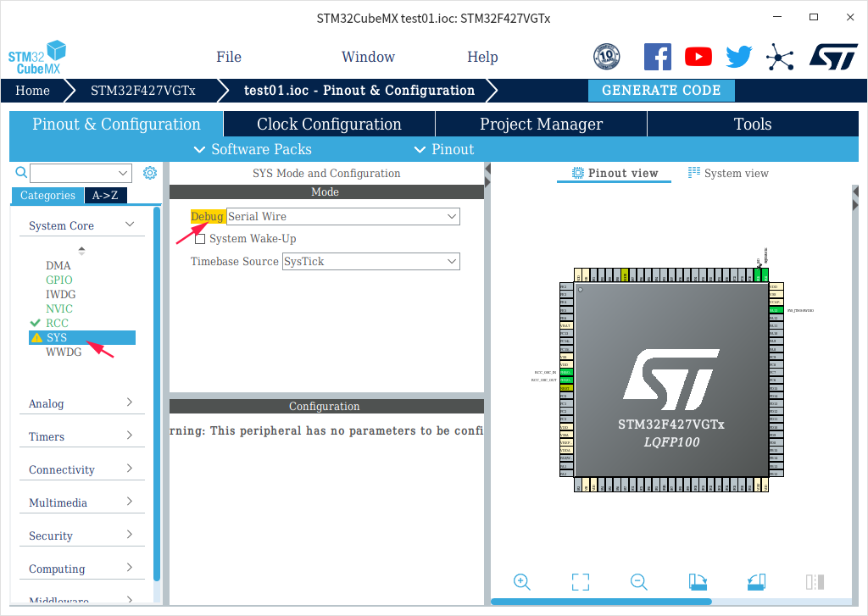Click the green checkmark beside RCC
868x616 pixels.
point(36,323)
